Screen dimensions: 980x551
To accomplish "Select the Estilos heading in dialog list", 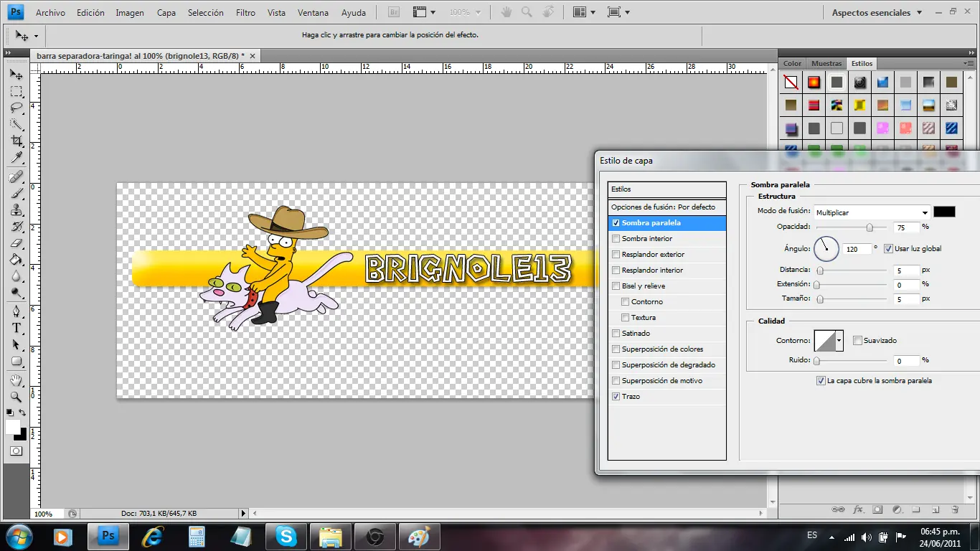I will pos(666,189).
